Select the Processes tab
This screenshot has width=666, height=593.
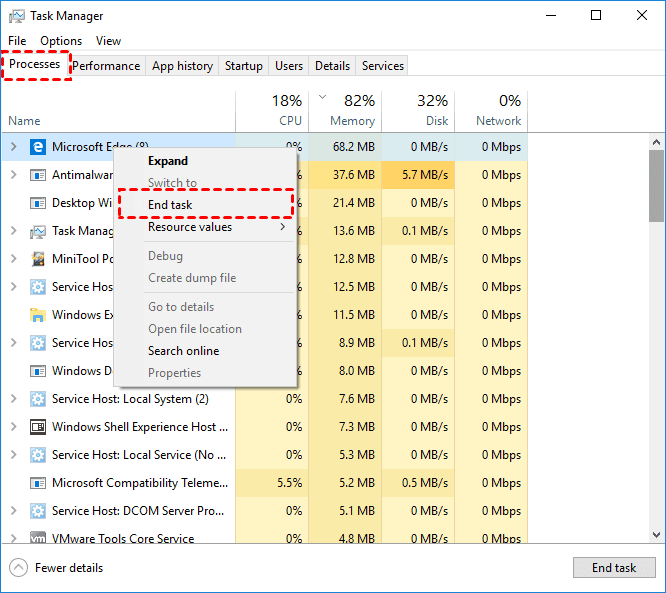(35, 65)
